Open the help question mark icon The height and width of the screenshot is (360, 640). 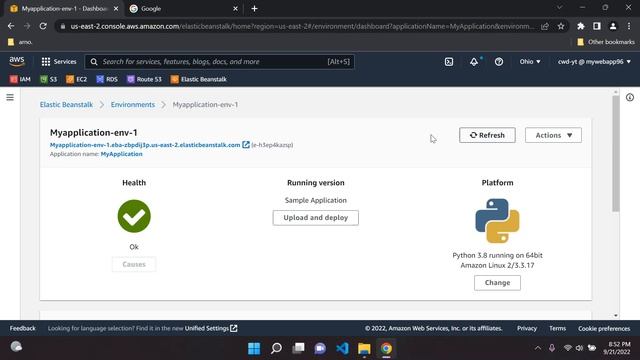pyautogui.click(x=499, y=62)
